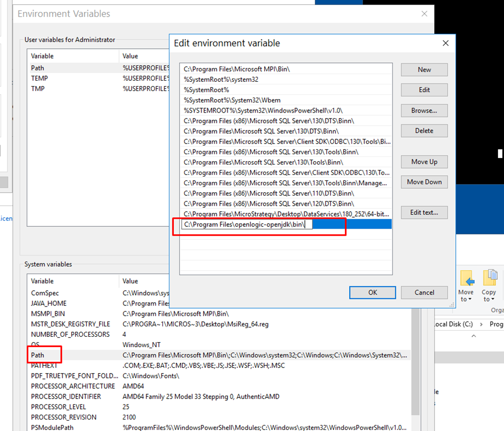Select Program Files\Microsoft SQL Server\130\Tools\Binn\ entry
Screen dimensions: 504x431
[286, 162]
